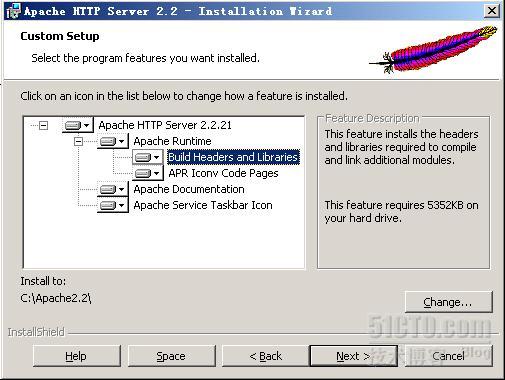This screenshot has width=505, height=380.
Task: Click the installer icon in the title bar
Action: click(x=14, y=11)
